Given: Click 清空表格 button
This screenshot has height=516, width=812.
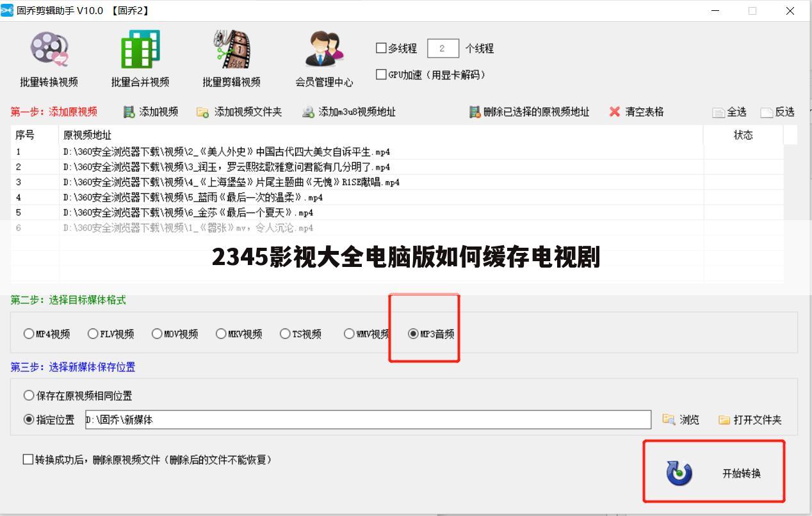Looking at the screenshot, I should (636, 112).
